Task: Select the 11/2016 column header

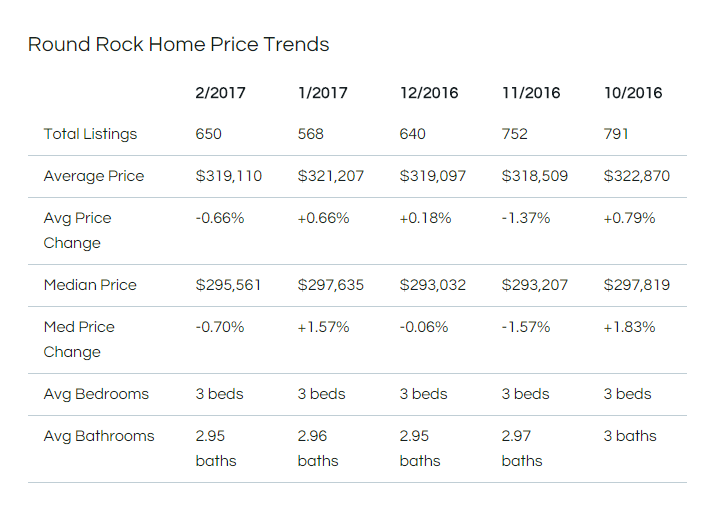Action: coord(531,93)
